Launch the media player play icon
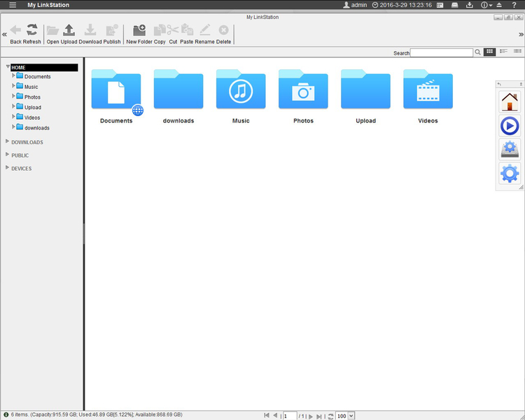Image resolution: width=525 pixels, height=420 pixels. pos(509,126)
